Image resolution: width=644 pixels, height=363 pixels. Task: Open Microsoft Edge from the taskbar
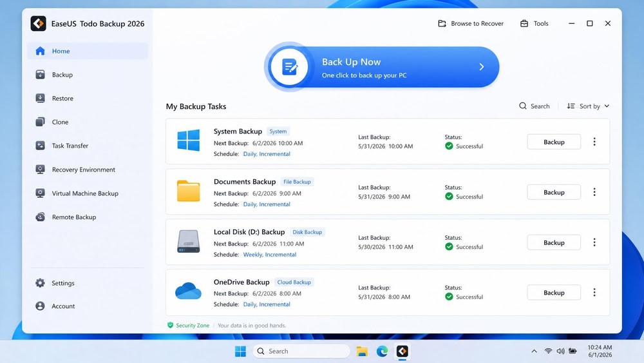(382, 351)
